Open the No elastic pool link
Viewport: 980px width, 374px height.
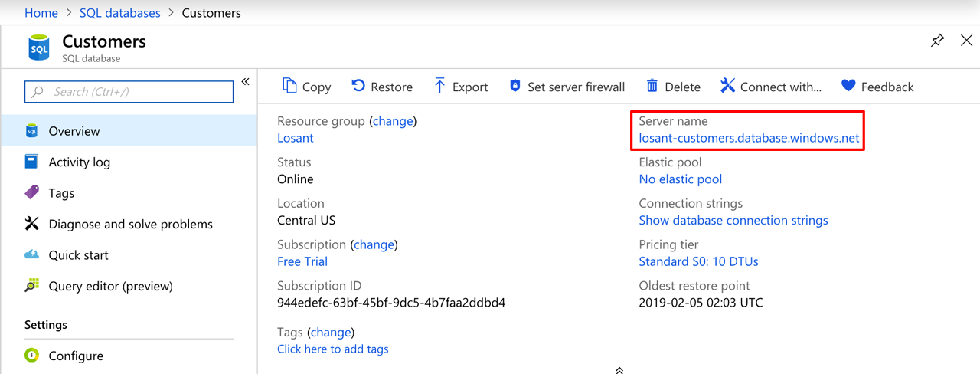(681, 179)
